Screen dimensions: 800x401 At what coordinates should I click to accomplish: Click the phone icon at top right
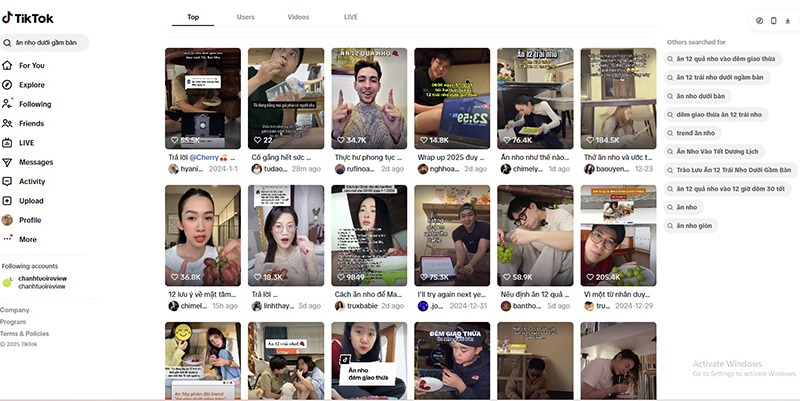coord(773,20)
